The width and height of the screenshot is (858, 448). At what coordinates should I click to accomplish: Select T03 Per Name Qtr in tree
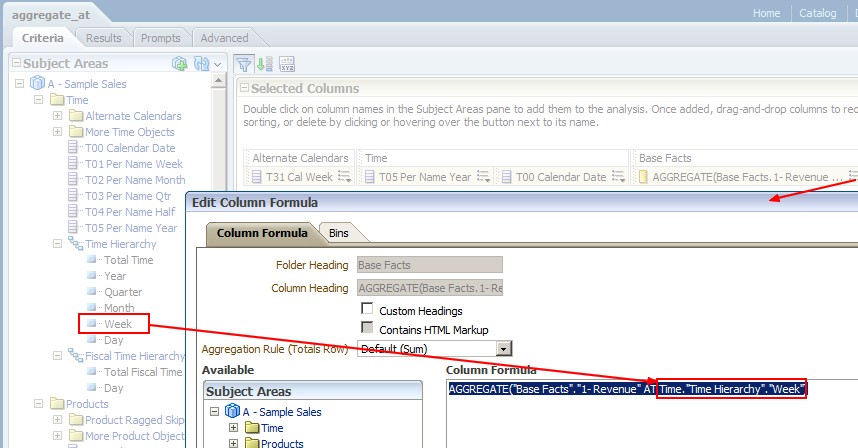(128, 195)
